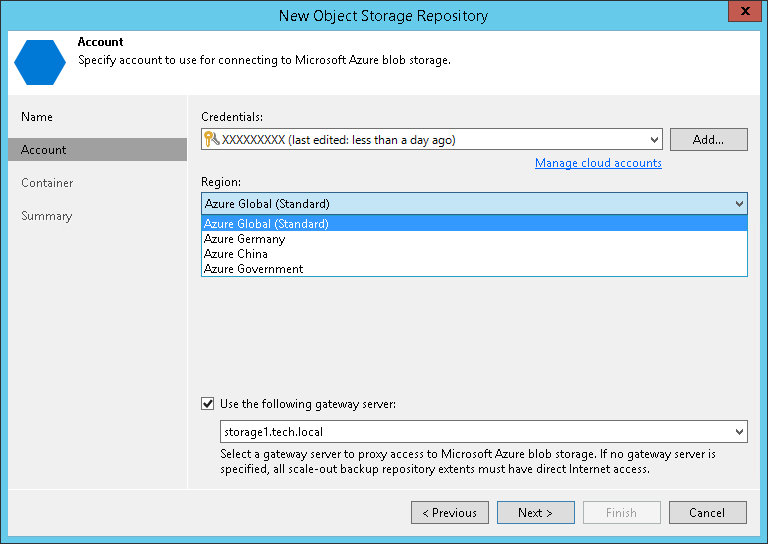Go to the Name wizard step
The height and width of the screenshot is (544, 768).
click(x=37, y=117)
